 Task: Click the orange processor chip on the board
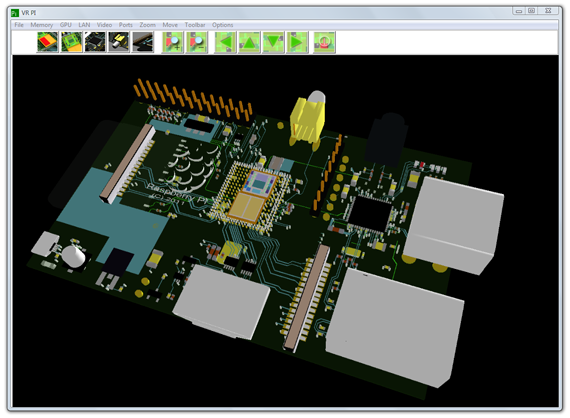pyautogui.click(x=251, y=197)
